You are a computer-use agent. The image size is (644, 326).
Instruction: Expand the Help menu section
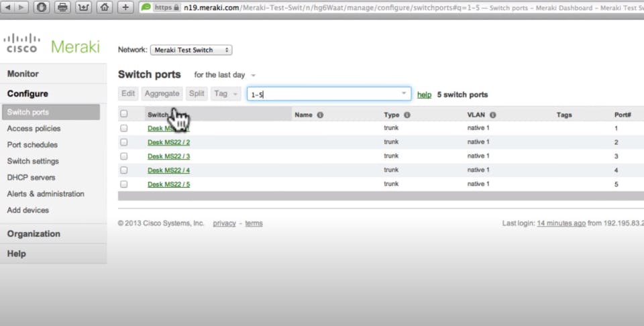pyautogui.click(x=54, y=254)
